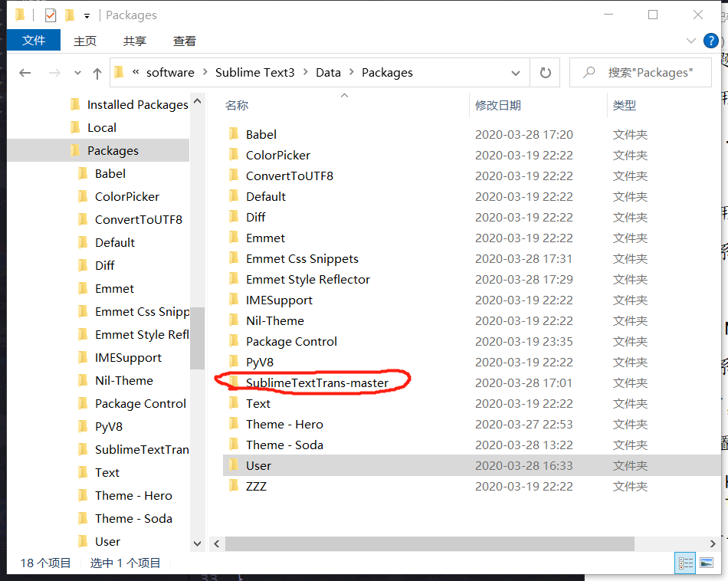This screenshot has height=581, width=728.
Task: Click the Properties quick access icon
Action: [x=50, y=15]
